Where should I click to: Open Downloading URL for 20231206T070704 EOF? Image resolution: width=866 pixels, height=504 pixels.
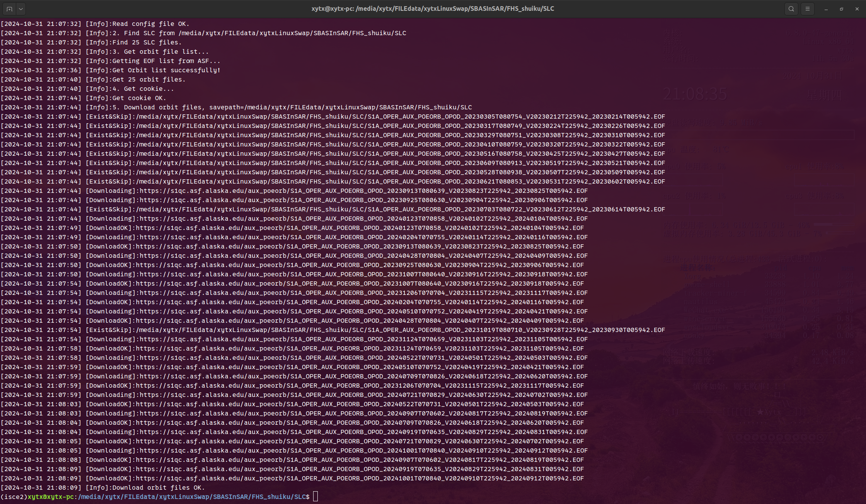point(364,293)
